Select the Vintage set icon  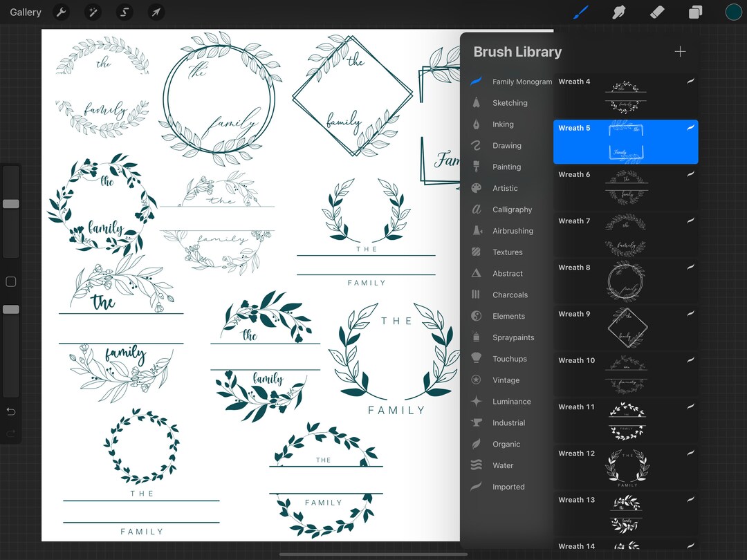(x=476, y=380)
